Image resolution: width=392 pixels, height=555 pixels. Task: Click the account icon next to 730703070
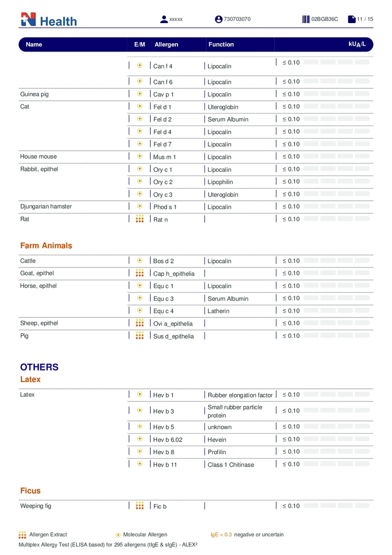click(219, 19)
